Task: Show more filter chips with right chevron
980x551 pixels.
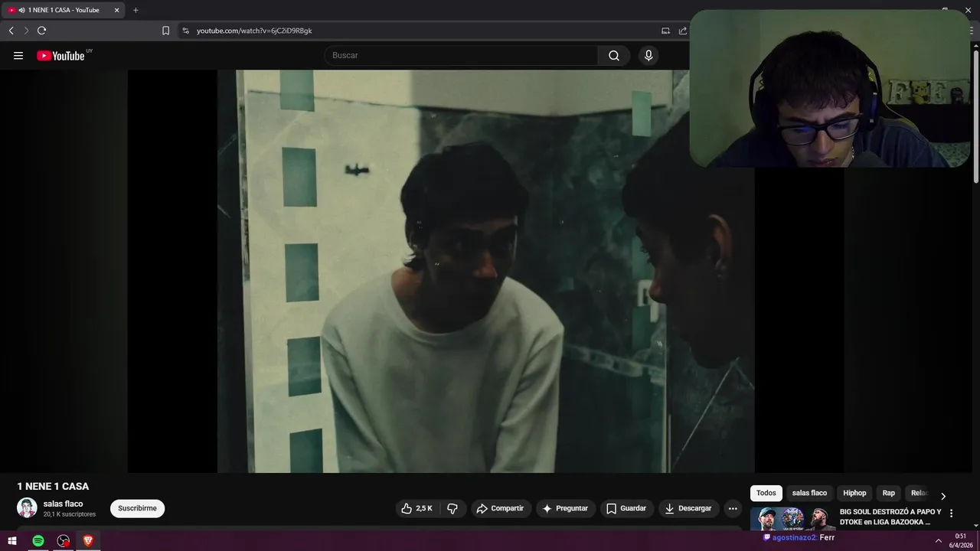Action: pyautogui.click(x=943, y=496)
